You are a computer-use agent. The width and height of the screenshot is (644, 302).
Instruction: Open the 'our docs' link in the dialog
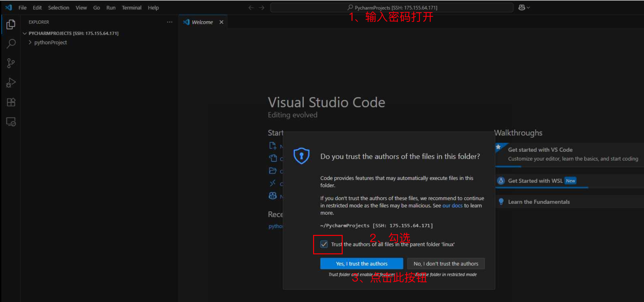coord(452,205)
